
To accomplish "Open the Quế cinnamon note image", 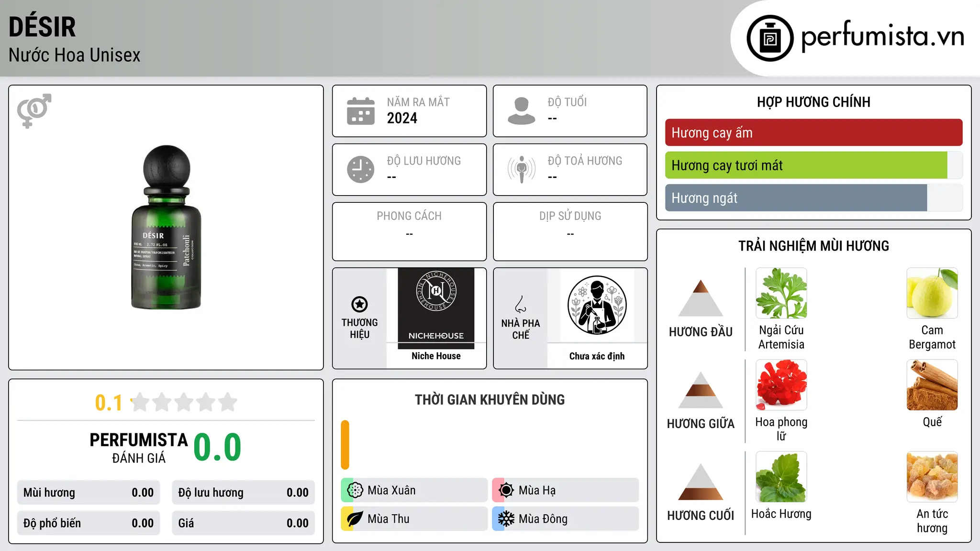I will (932, 385).
